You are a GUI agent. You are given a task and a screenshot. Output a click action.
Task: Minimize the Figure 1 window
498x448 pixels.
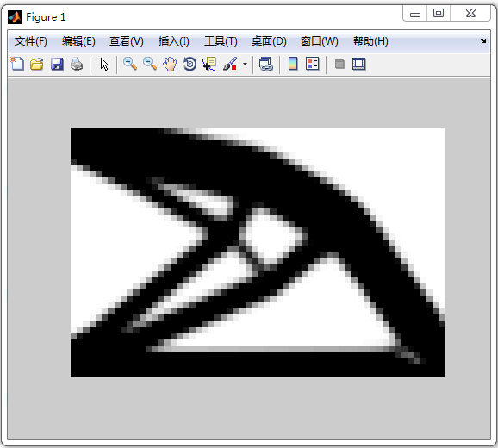[x=415, y=14]
